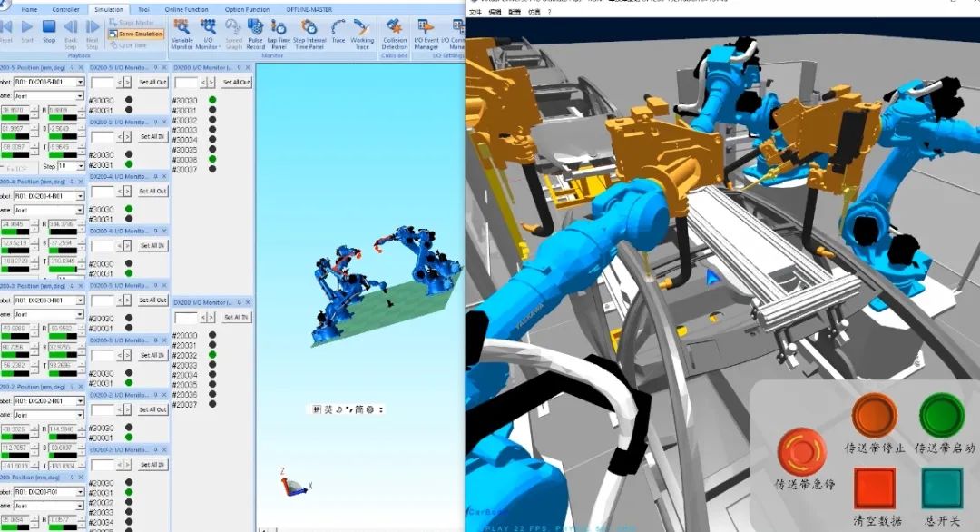Click the red 清空数据 button
This screenshot has height=532, width=980.
(874, 488)
